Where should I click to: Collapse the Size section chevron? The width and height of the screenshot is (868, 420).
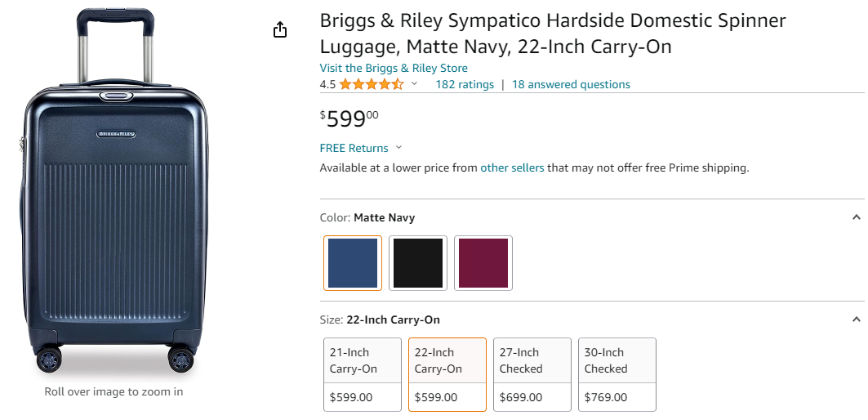point(856,319)
